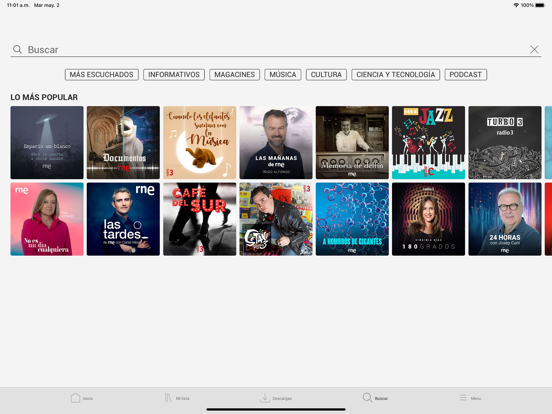Choose the Magacines filter
This screenshot has height=414, width=552.
[234, 75]
